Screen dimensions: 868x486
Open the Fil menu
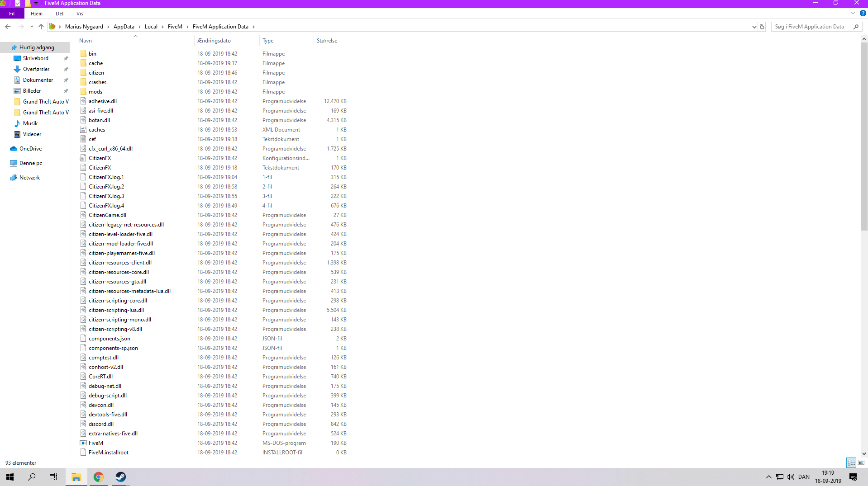(12, 14)
